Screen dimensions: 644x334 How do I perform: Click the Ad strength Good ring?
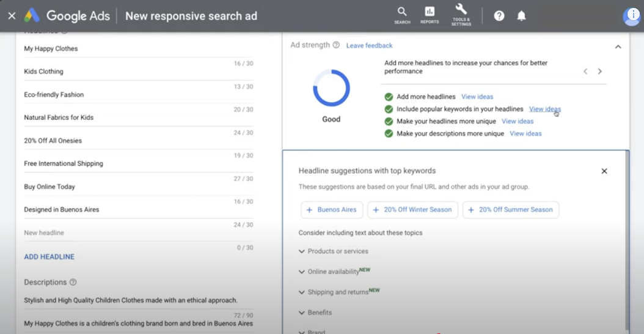point(331,88)
